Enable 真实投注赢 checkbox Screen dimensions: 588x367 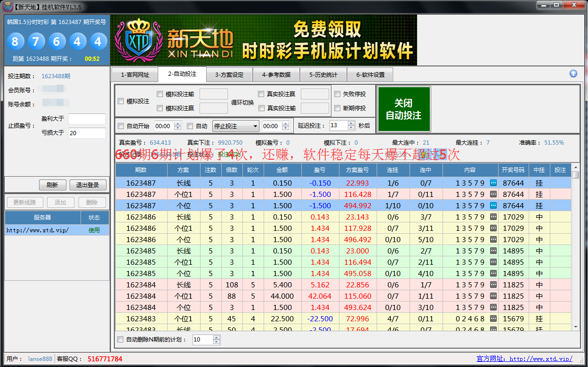pyautogui.click(x=261, y=94)
